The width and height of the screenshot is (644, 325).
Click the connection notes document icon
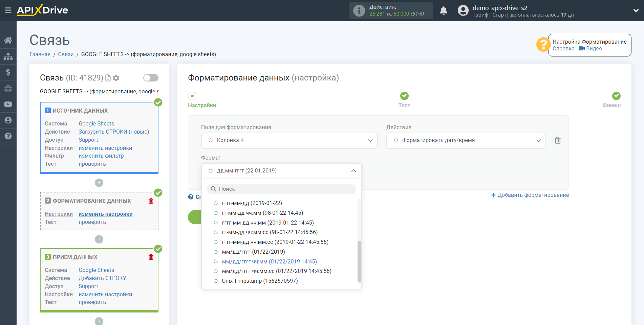coord(108,78)
